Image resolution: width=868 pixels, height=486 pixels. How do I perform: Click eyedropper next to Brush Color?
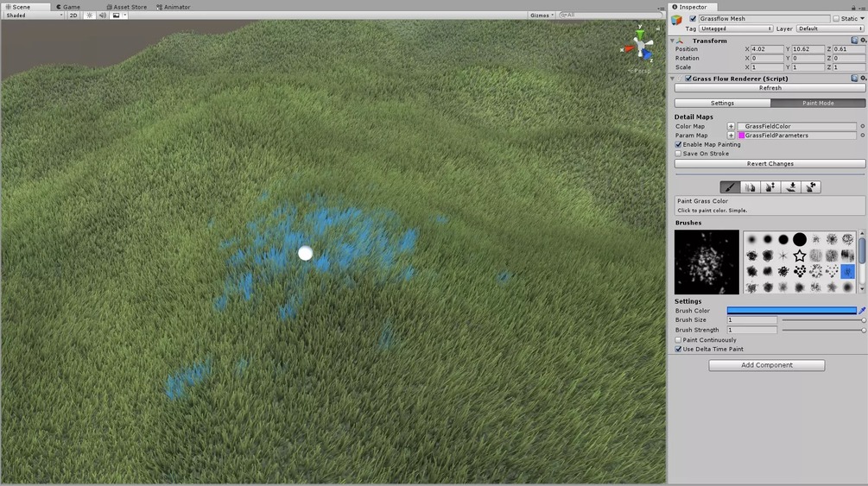point(862,311)
